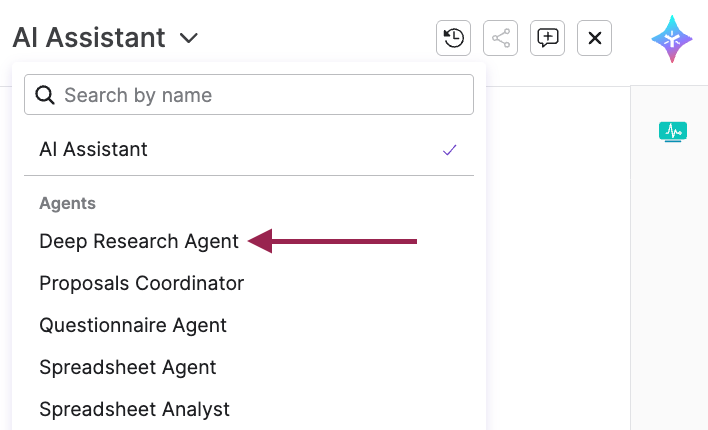The height and width of the screenshot is (430, 708).
Task: Start a new chat with plus icon
Action: (548, 38)
